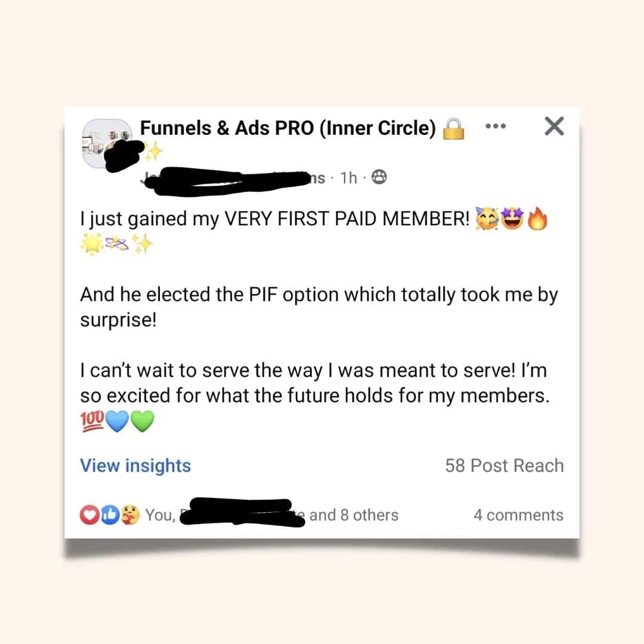Screen dimensions: 644x644
Task: Open the three-dots post options menu
Action: coord(496,126)
